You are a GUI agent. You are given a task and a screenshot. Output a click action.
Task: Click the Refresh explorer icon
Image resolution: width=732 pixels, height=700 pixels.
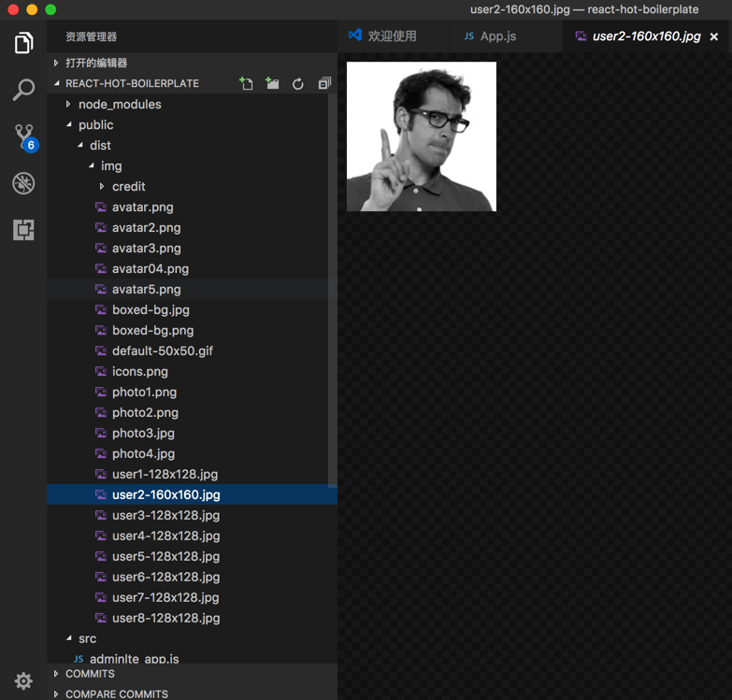point(298,84)
